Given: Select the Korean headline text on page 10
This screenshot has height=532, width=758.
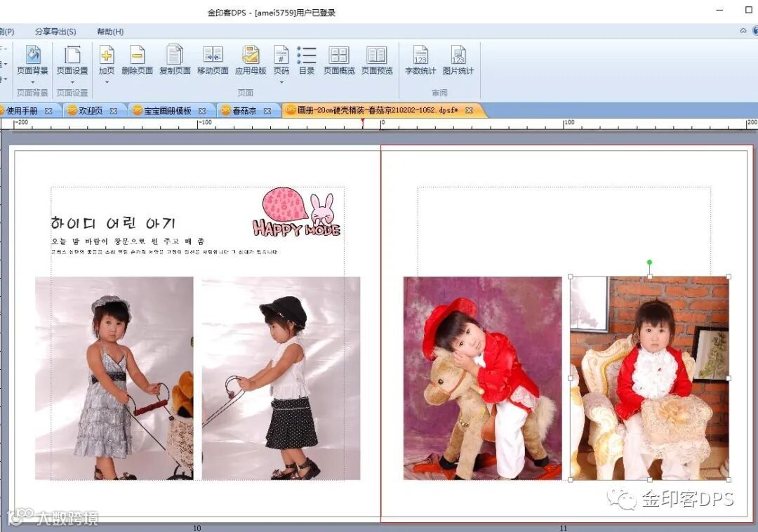Looking at the screenshot, I should pos(113,222).
